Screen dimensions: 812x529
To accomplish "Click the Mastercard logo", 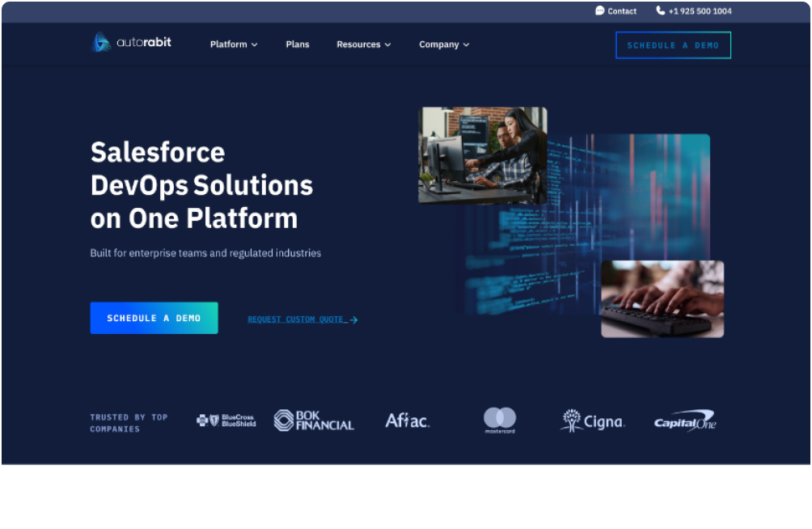I will click(500, 420).
